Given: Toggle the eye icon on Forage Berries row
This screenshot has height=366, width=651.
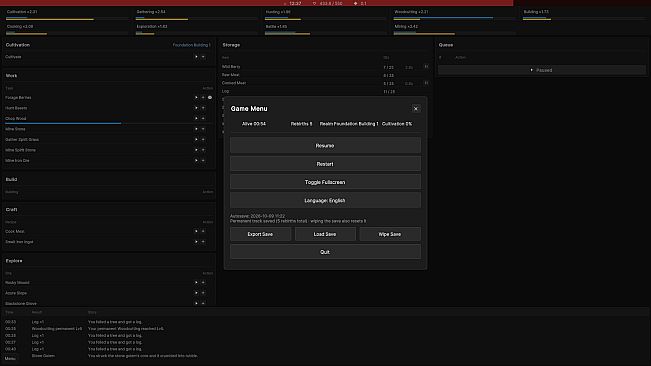Looking at the screenshot, I should (x=210, y=98).
